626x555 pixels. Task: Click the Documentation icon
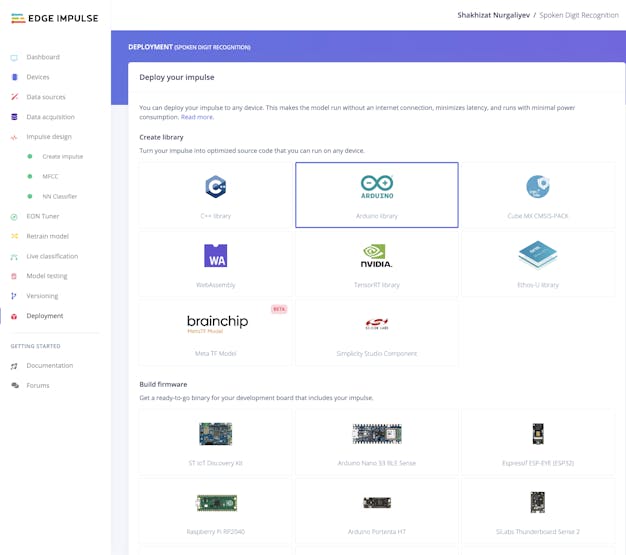tap(14, 366)
